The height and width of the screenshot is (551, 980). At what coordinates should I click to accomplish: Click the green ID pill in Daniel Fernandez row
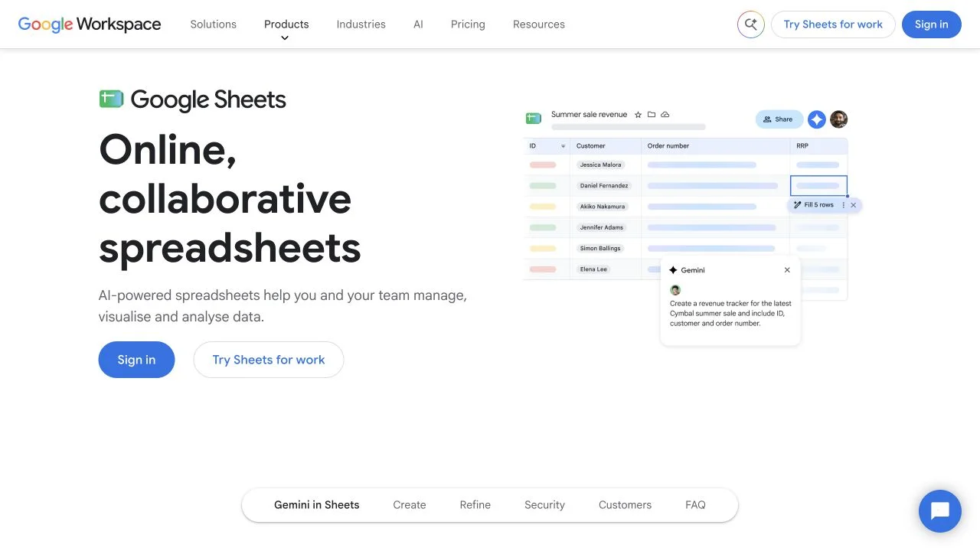point(543,186)
